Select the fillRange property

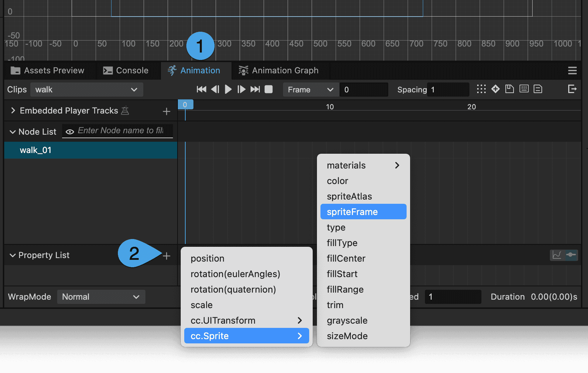tap(364, 289)
